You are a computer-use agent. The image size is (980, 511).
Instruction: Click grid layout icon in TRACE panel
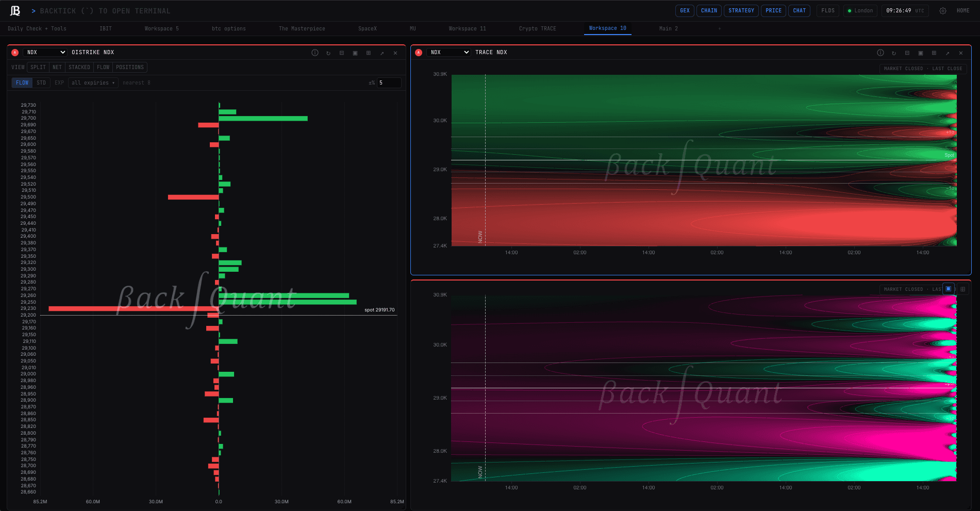[934, 53]
